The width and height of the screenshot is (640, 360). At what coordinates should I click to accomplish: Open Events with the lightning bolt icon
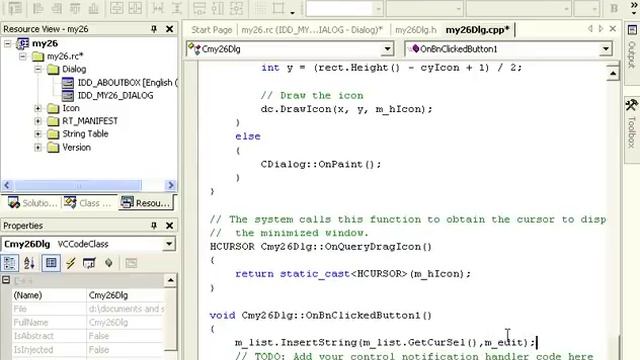[71, 263]
